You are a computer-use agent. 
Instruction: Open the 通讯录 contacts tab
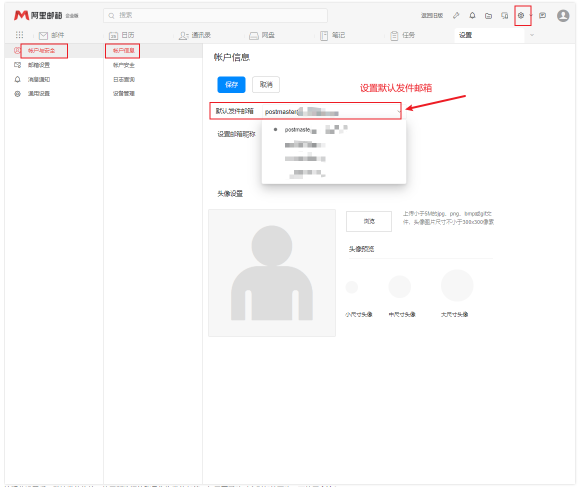[x=195, y=35]
